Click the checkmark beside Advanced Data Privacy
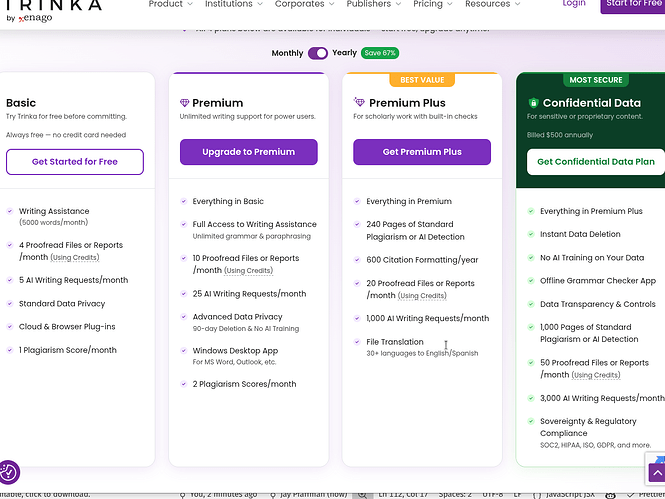Screen dimensions: 665x499 184,317
